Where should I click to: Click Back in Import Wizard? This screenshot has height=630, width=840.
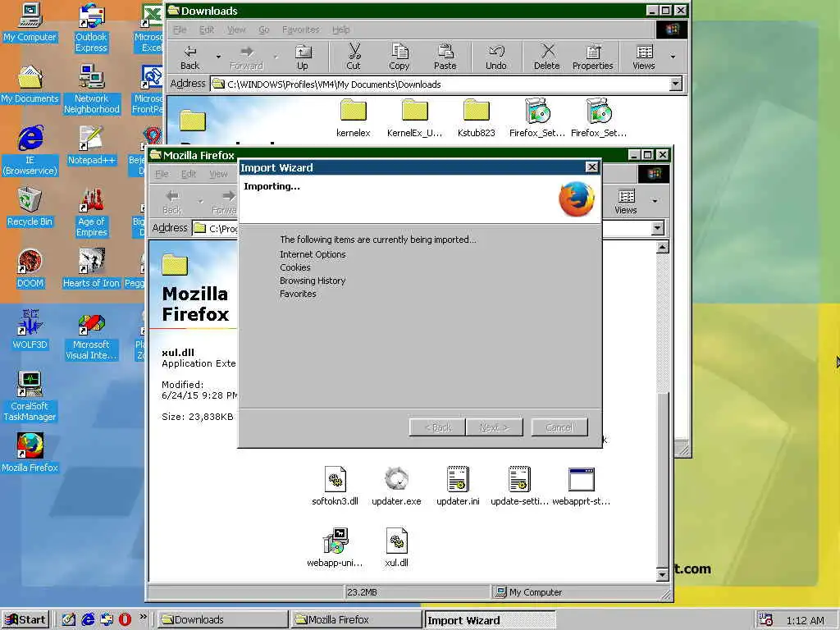point(438,427)
